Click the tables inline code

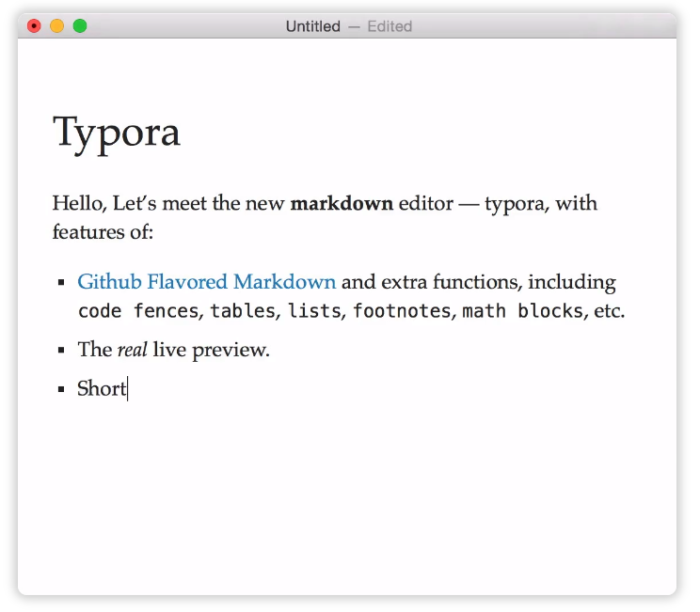(243, 311)
